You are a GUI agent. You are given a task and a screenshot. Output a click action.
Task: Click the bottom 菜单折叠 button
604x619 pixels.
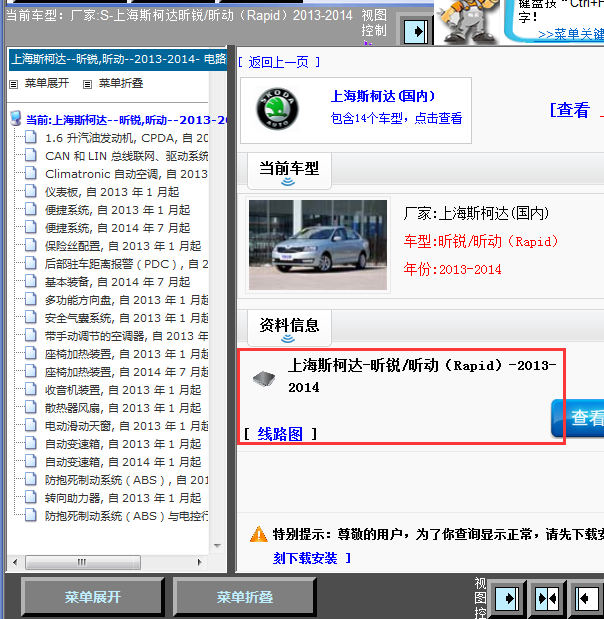point(245,597)
